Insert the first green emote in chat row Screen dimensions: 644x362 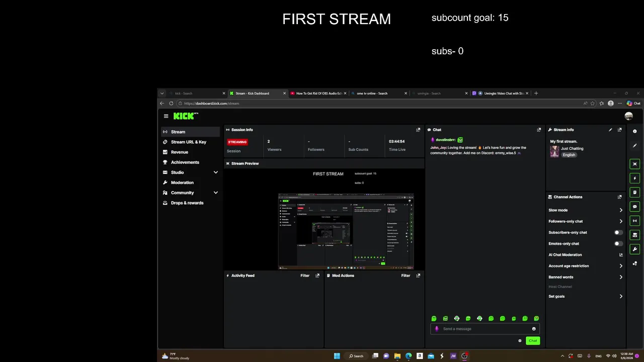(434, 318)
